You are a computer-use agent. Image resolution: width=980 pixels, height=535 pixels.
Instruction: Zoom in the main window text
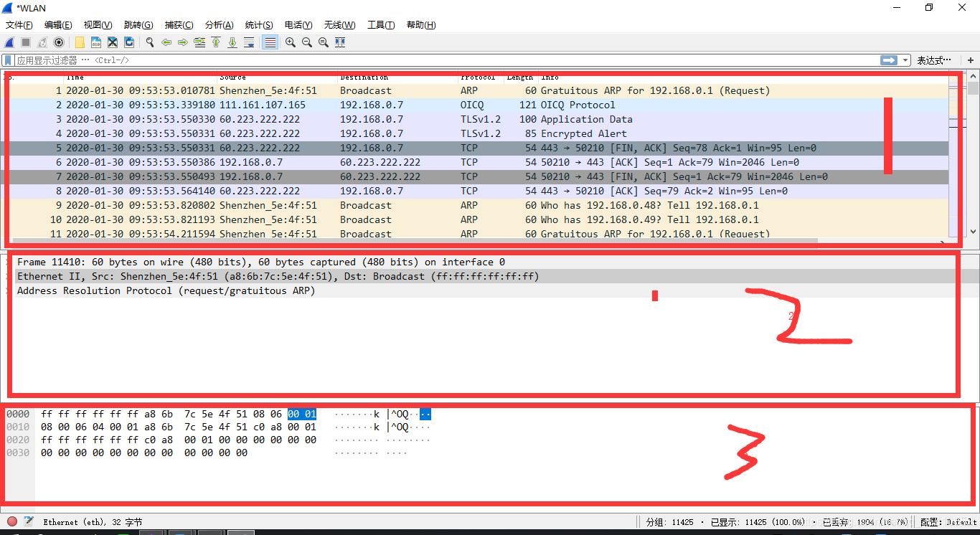(x=291, y=42)
